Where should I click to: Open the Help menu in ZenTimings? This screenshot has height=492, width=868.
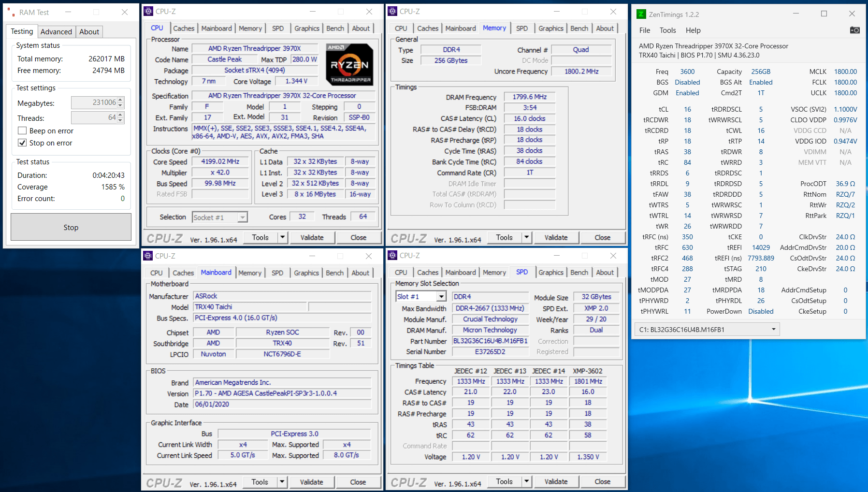pyautogui.click(x=693, y=30)
